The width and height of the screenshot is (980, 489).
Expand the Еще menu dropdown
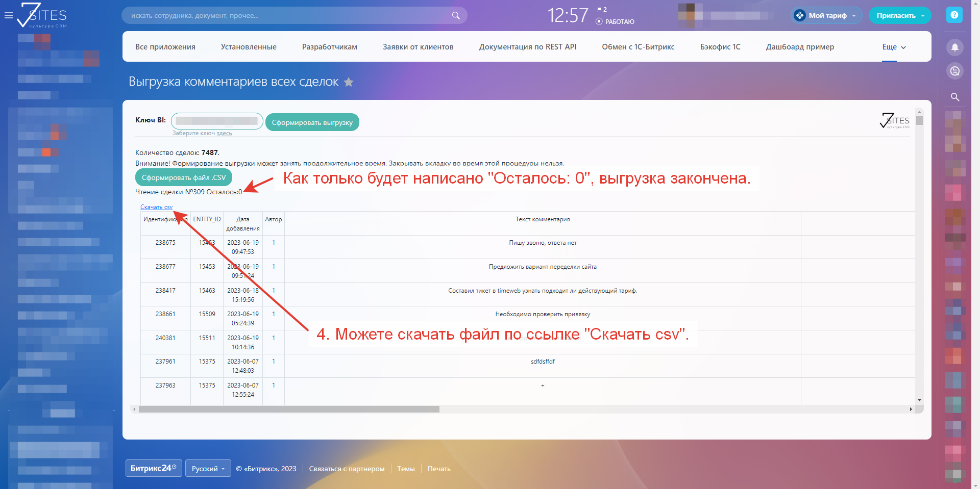pos(894,47)
